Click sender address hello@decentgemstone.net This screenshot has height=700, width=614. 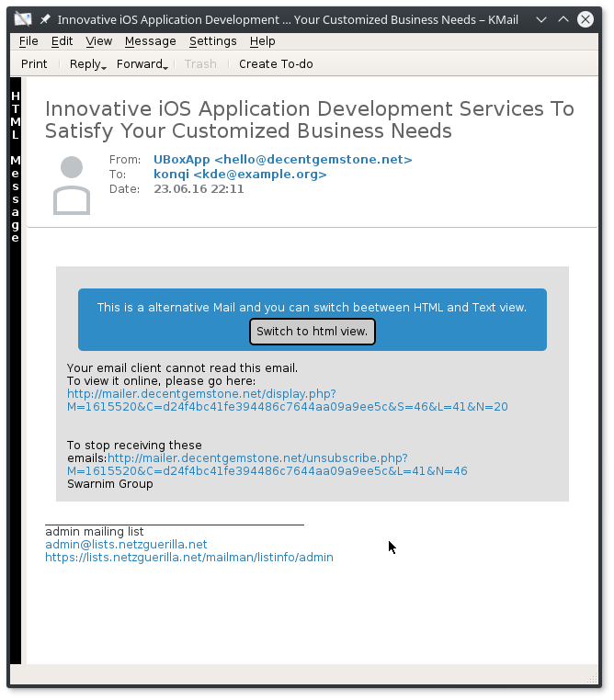coord(282,160)
